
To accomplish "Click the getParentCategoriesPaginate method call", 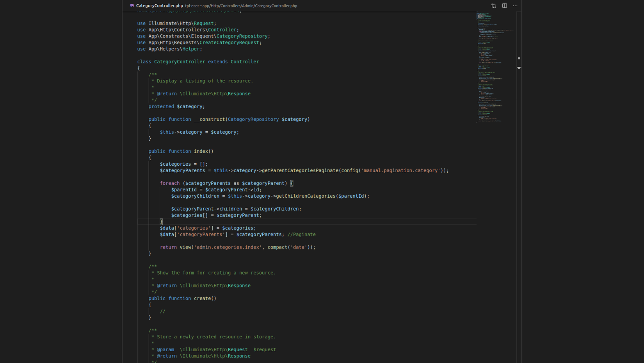I will click(300, 170).
